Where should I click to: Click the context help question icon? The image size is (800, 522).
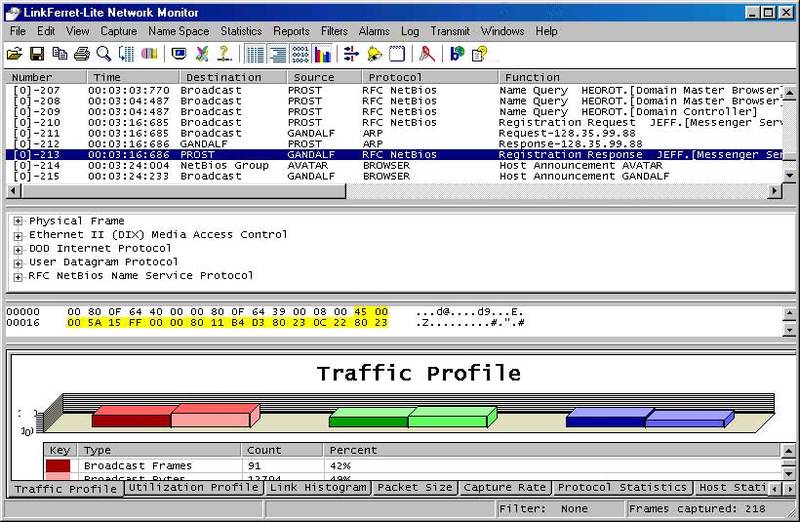[x=480, y=54]
